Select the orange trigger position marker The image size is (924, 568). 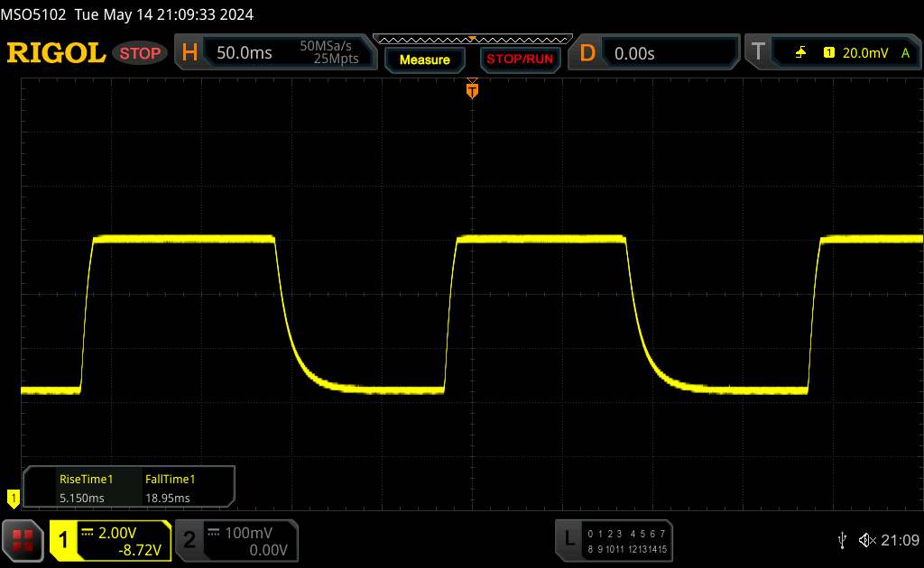point(472,89)
